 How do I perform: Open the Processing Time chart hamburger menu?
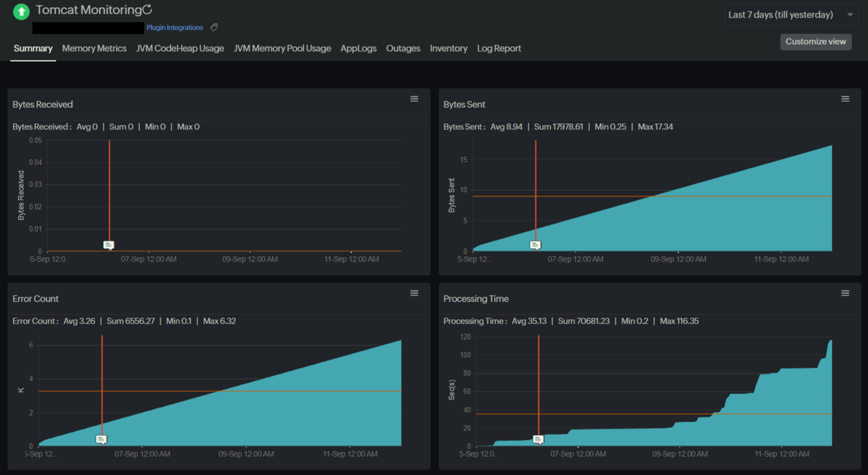pos(845,293)
